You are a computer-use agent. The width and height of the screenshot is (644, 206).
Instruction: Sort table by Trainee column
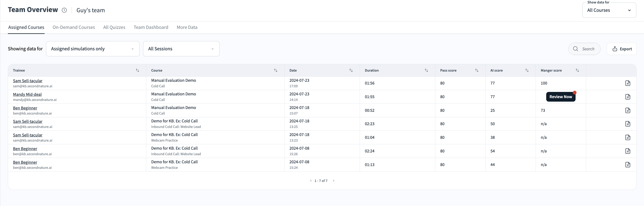click(137, 70)
